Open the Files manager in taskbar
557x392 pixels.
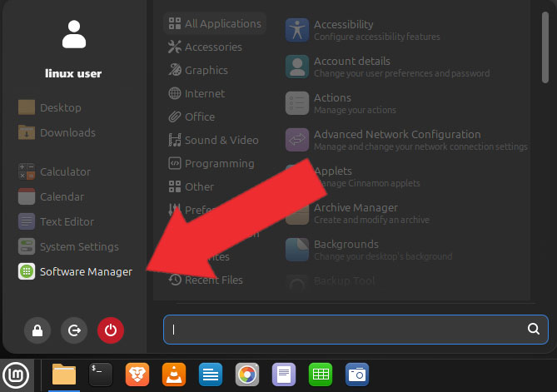64,375
